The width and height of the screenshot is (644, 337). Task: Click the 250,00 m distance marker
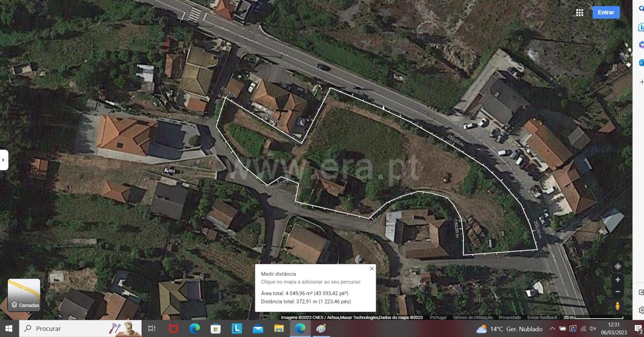[x=455, y=141]
